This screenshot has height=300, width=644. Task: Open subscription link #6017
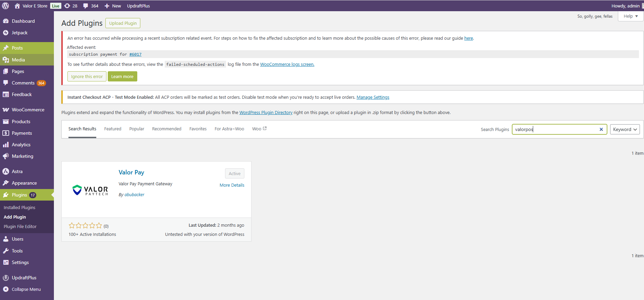click(x=135, y=54)
